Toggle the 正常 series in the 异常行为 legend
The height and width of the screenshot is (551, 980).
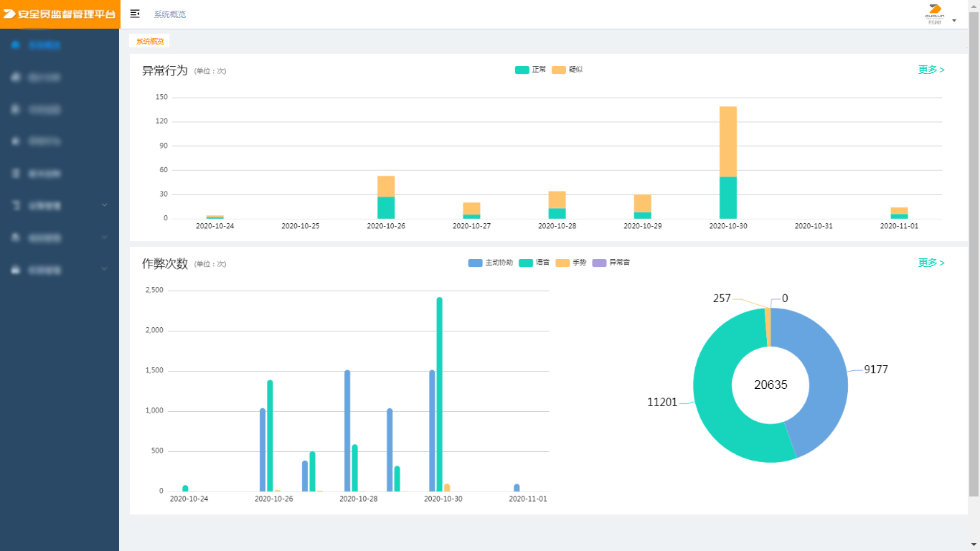point(530,70)
